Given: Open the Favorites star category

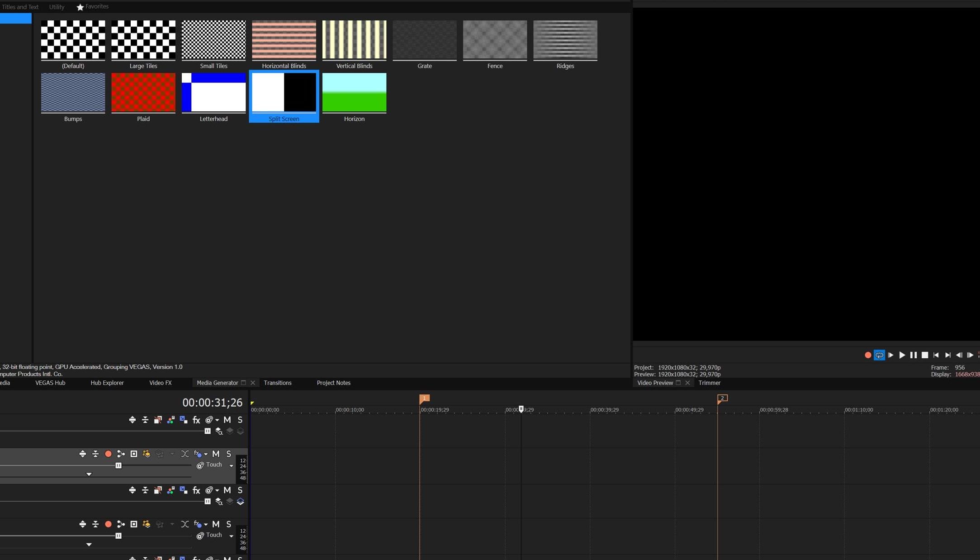Looking at the screenshot, I should [x=93, y=7].
